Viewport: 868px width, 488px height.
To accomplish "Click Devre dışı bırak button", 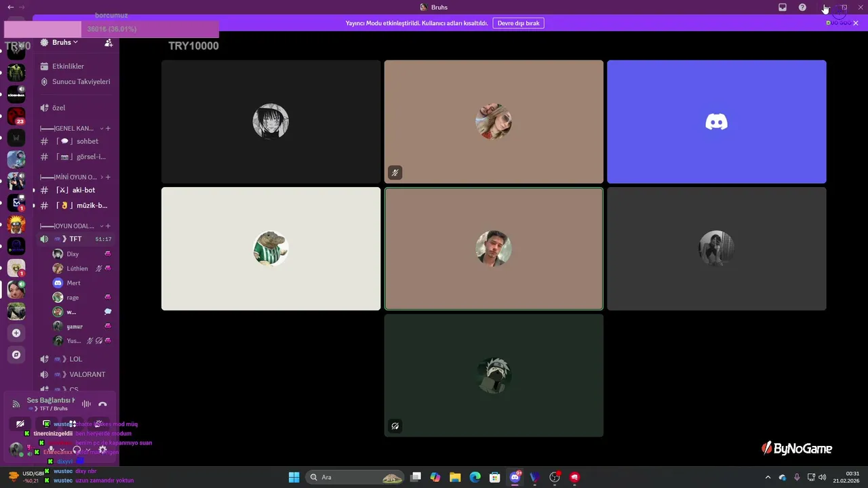I will tap(518, 23).
